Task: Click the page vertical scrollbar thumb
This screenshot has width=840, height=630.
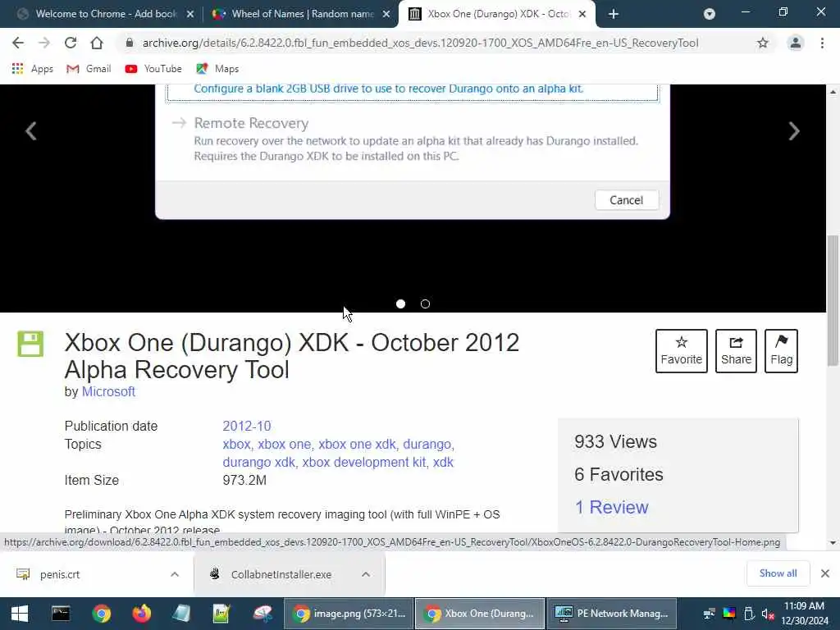Action: 833,300
